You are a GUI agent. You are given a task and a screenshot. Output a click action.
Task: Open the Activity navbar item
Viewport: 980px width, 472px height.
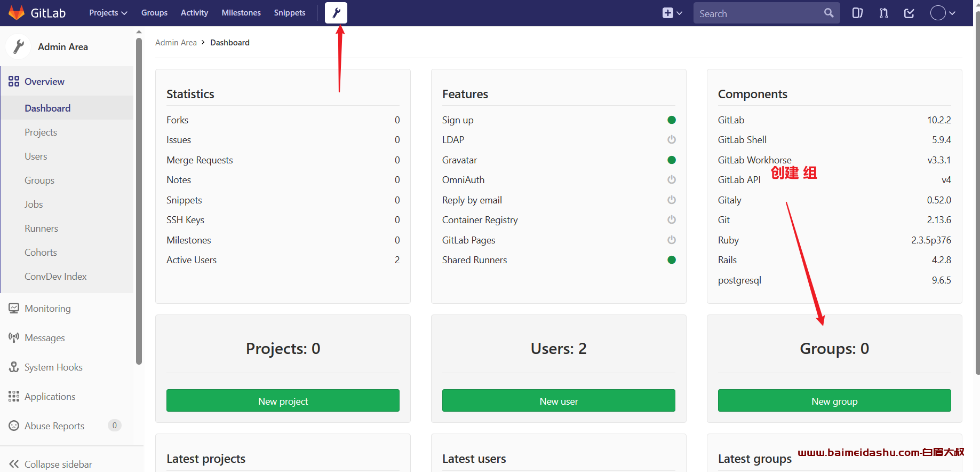click(x=194, y=13)
